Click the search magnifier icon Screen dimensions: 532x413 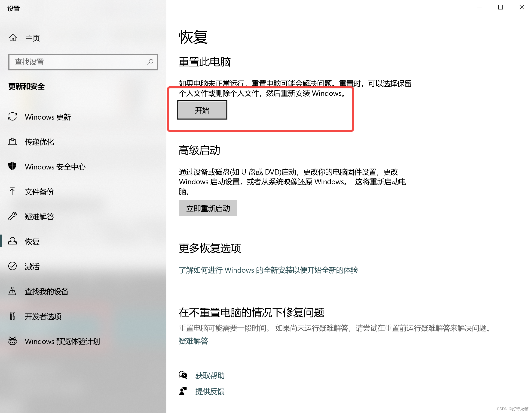pos(150,62)
